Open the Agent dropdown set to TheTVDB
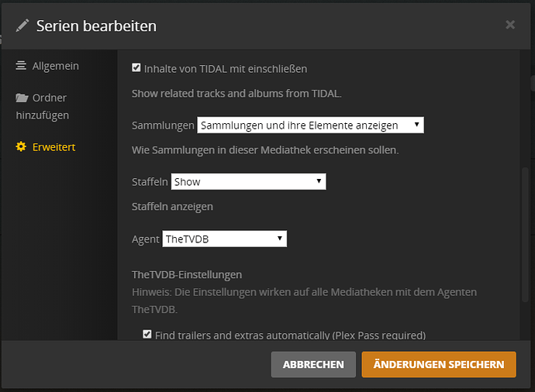The width and height of the screenshot is (535, 392). point(224,239)
